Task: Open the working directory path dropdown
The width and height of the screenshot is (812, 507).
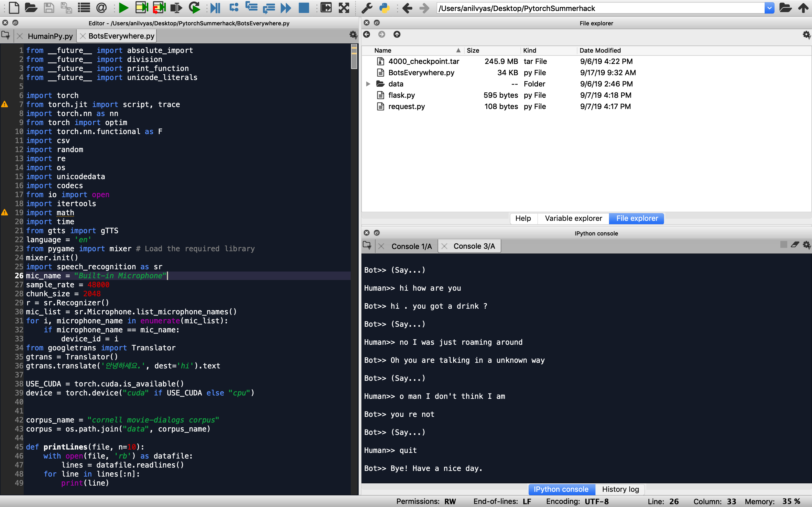Action: point(769,8)
